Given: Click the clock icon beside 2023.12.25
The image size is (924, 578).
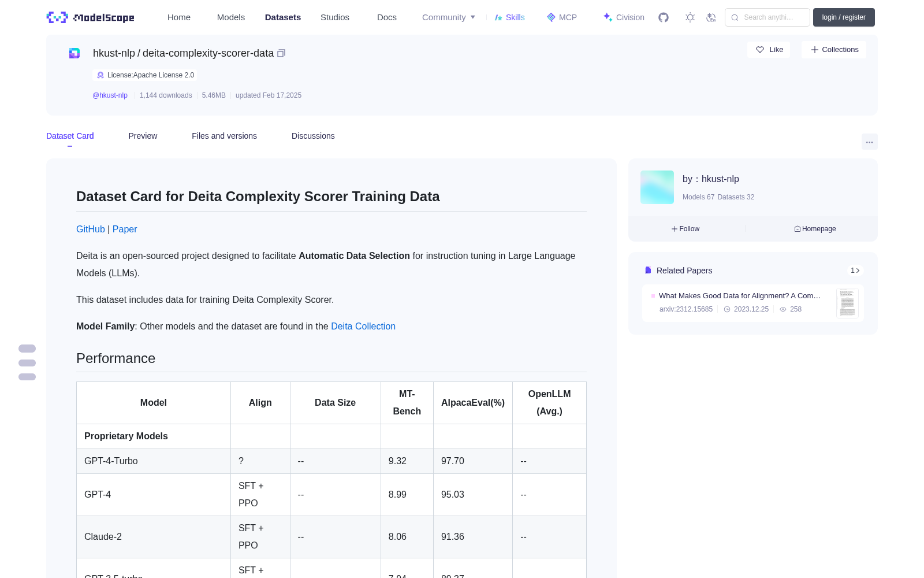Looking at the screenshot, I should (x=727, y=309).
